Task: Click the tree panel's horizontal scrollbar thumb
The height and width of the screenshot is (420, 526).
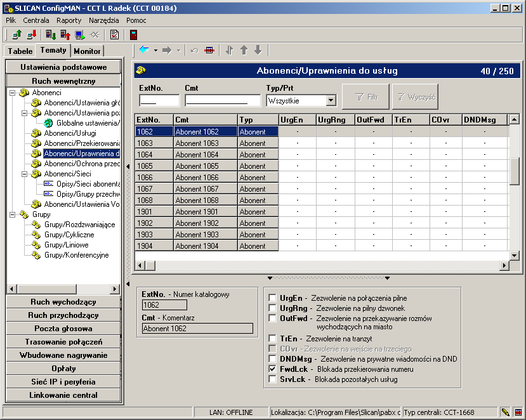Action: click(x=47, y=289)
